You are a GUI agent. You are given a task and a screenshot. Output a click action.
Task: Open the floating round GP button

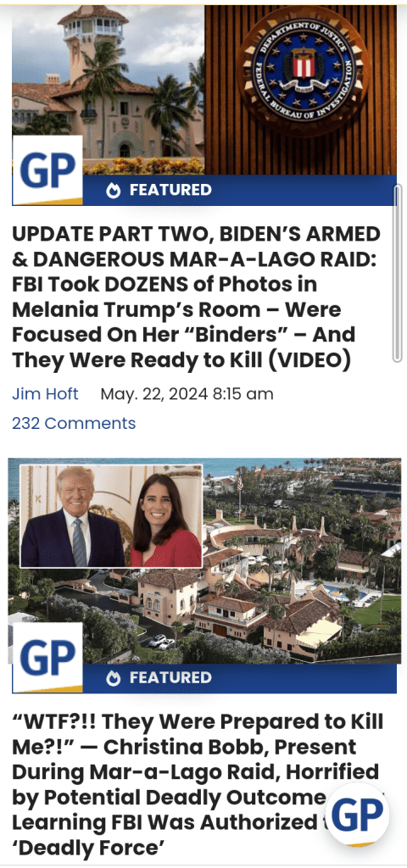(357, 815)
